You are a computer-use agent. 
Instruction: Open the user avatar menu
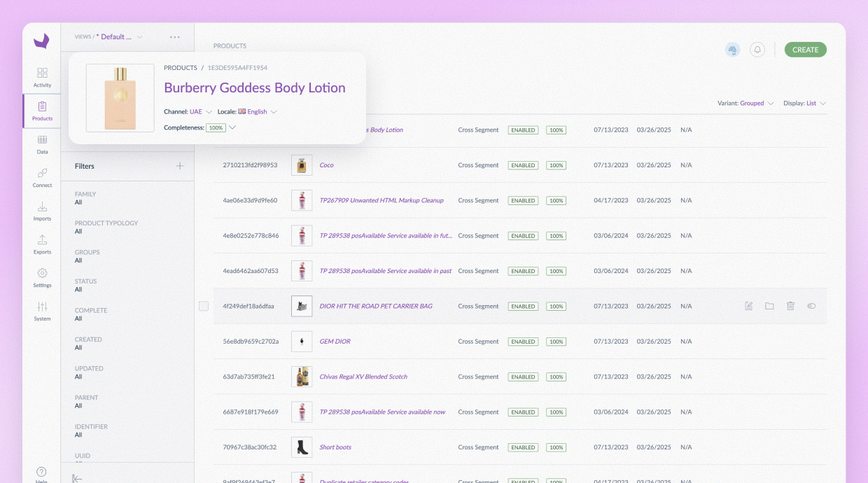pos(732,50)
